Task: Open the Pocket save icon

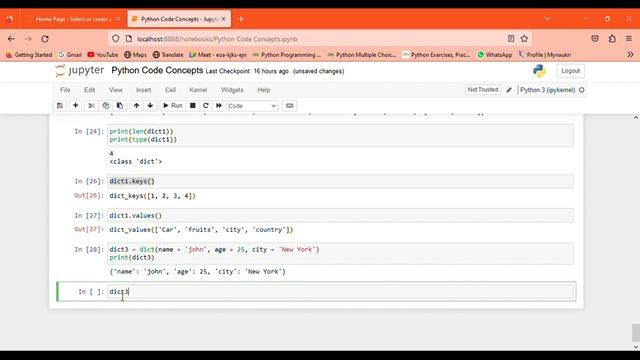Action: (x=595, y=39)
